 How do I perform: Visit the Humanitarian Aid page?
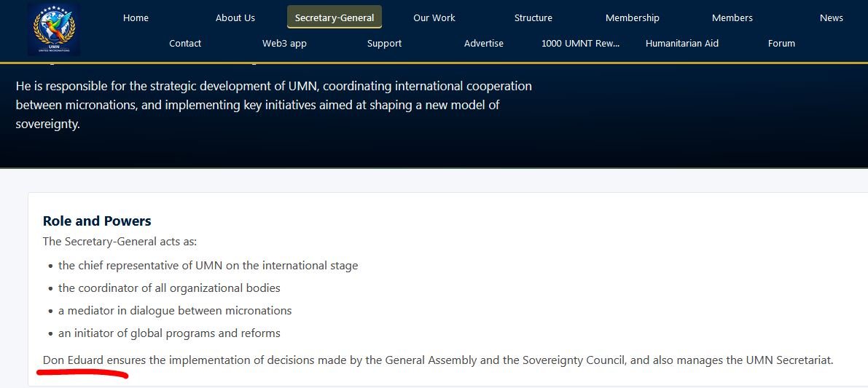[x=682, y=44]
